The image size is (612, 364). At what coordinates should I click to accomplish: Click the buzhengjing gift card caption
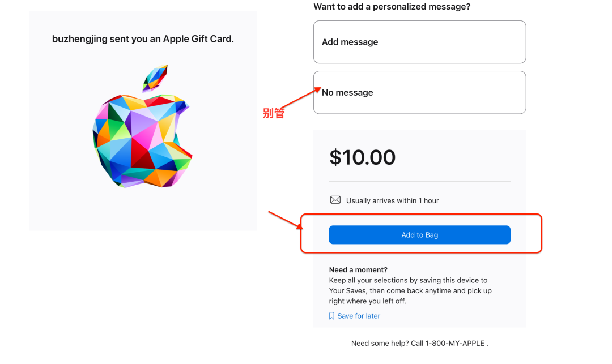pyautogui.click(x=143, y=39)
